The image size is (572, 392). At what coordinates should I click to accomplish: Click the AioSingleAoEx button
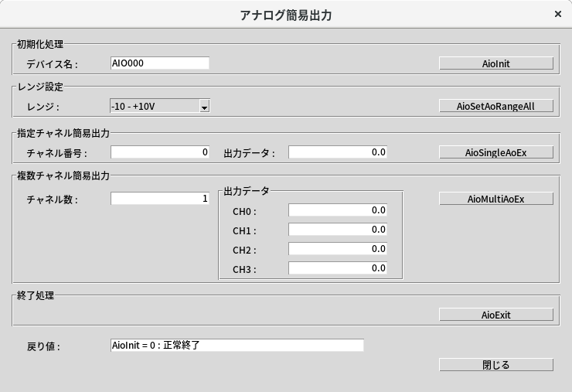[495, 152]
